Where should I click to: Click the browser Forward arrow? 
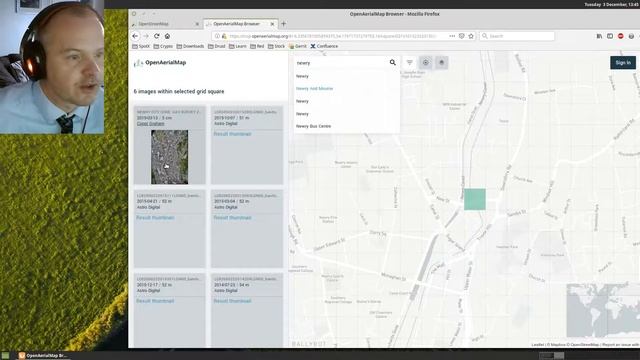coord(146,36)
